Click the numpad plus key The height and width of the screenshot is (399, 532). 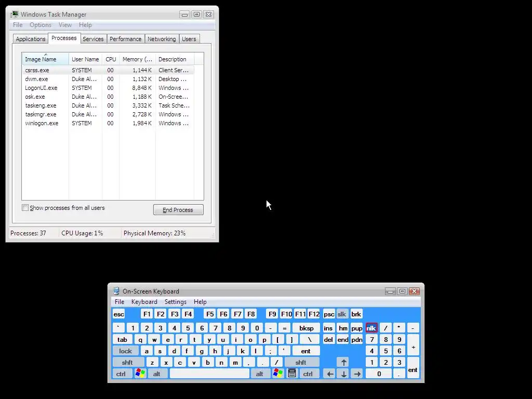click(413, 345)
